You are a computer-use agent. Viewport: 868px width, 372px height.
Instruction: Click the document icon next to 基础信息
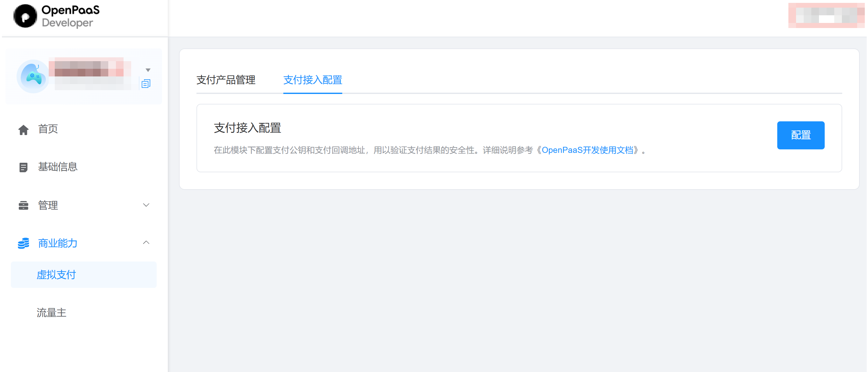pyautogui.click(x=23, y=168)
